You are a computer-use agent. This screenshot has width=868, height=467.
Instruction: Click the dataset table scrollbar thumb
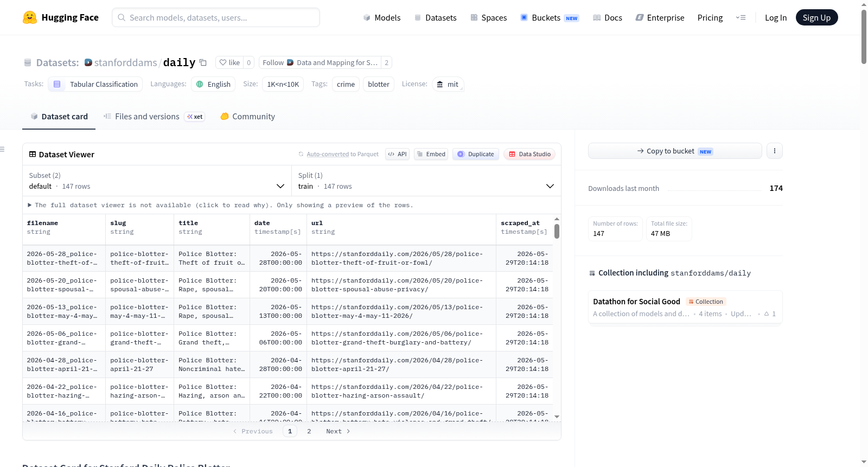[x=557, y=231]
